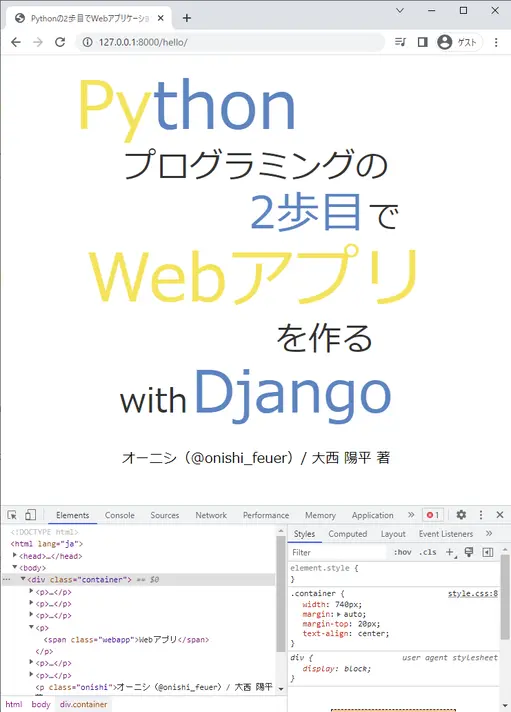Toggle the .cls class editor button
The width and height of the screenshot is (511, 712).
(x=427, y=553)
